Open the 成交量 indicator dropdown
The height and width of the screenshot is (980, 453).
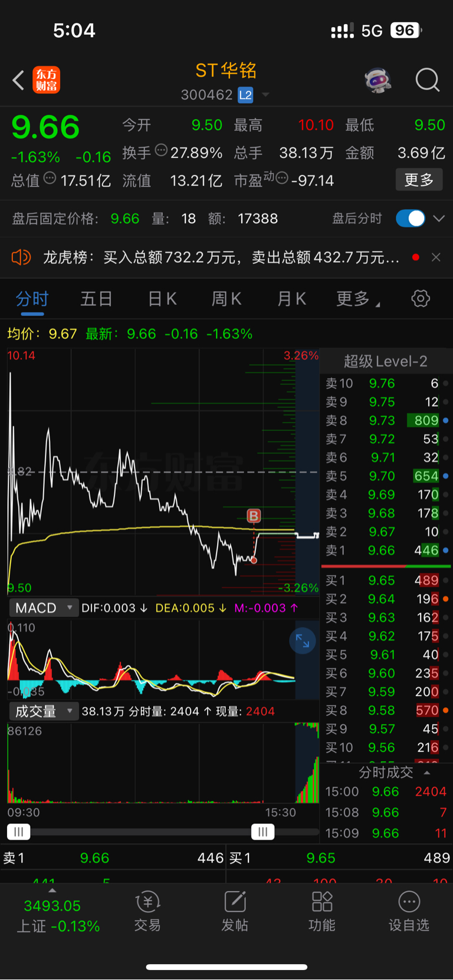click(x=43, y=711)
